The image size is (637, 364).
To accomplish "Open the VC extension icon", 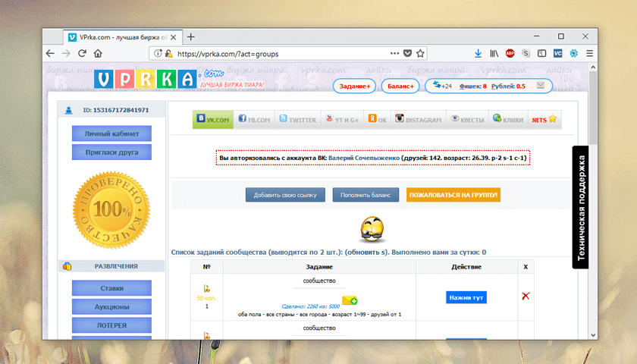I will tap(558, 53).
